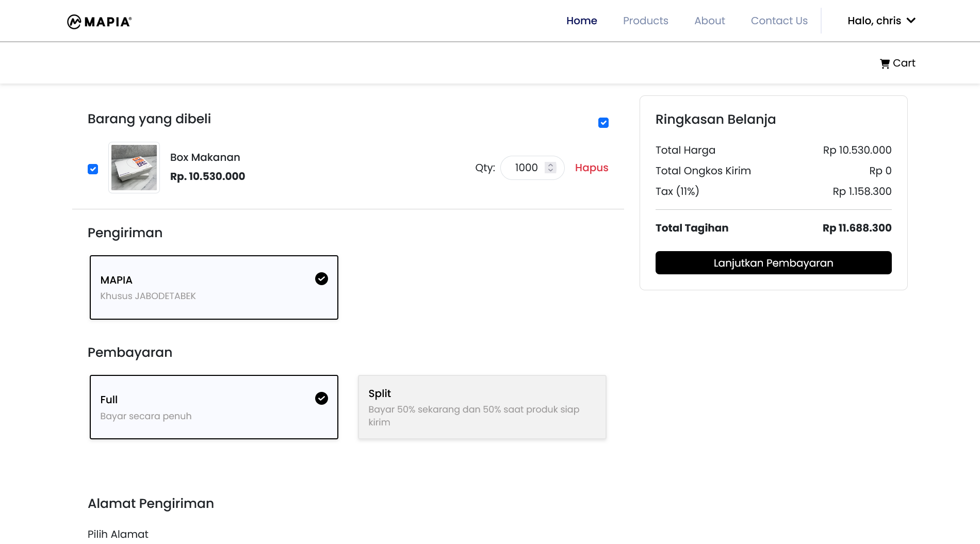Click into the Qty input field
The width and height of the screenshot is (980, 544).
click(526, 168)
